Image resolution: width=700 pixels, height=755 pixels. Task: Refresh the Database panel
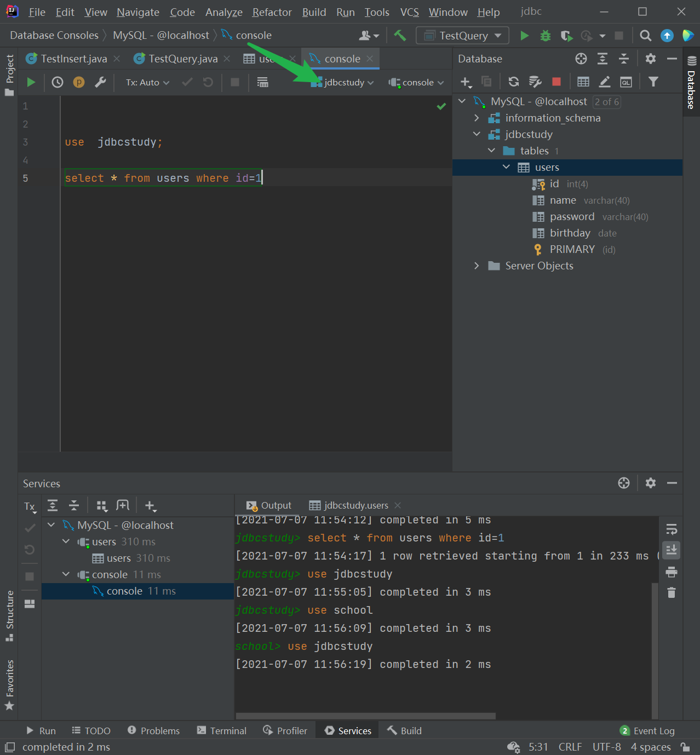(x=514, y=82)
